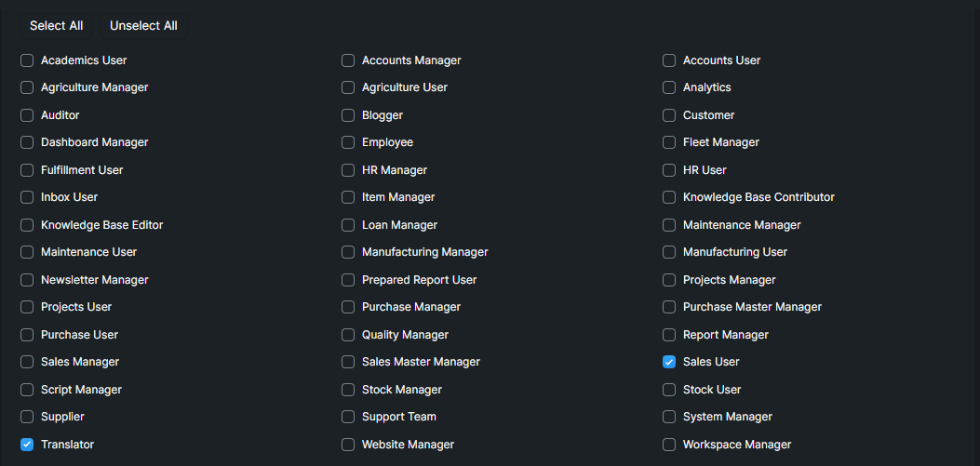Enable the Script Manager checkbox

[27, 390]
